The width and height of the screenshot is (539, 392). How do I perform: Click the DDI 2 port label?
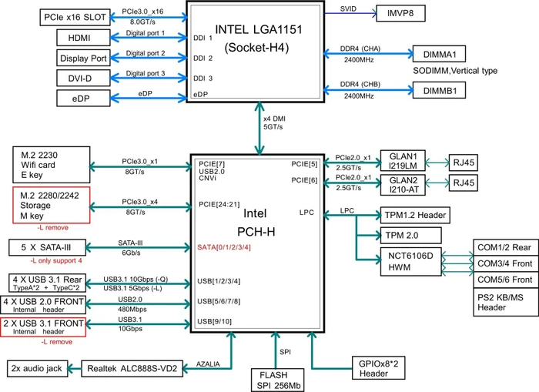(x=203, y=58)
